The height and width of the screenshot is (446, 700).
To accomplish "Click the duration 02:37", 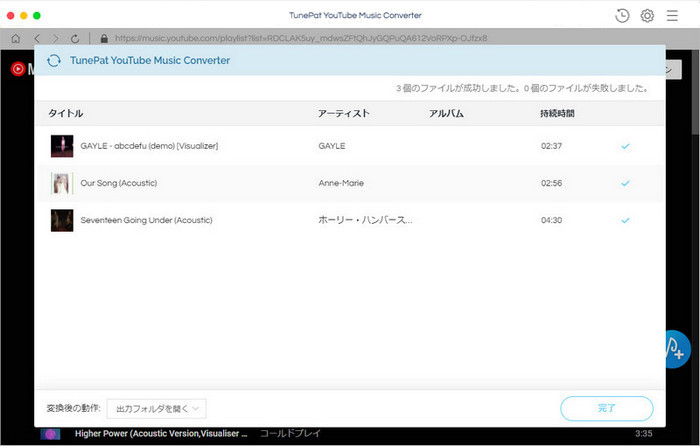I will click(551, 146).
